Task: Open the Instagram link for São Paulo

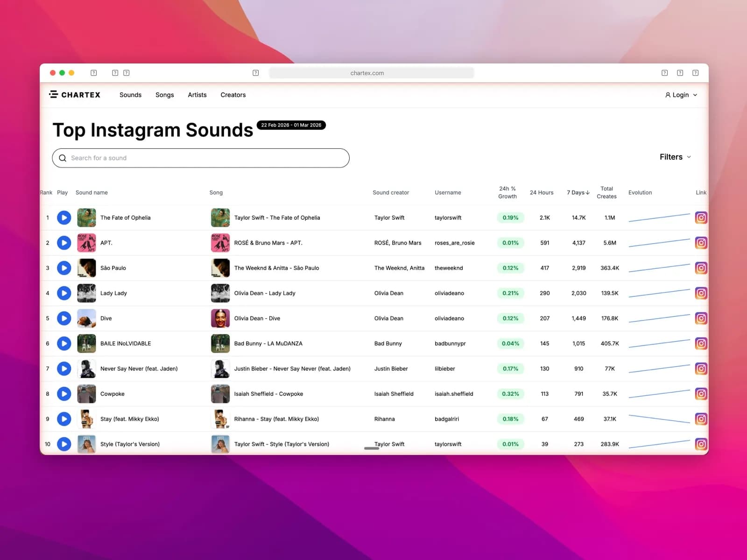Action: (701, 268)
